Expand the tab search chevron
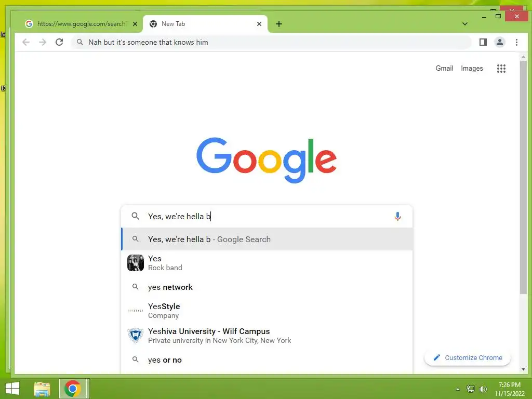This screenshot has height=399, width=532. (465, 24)
